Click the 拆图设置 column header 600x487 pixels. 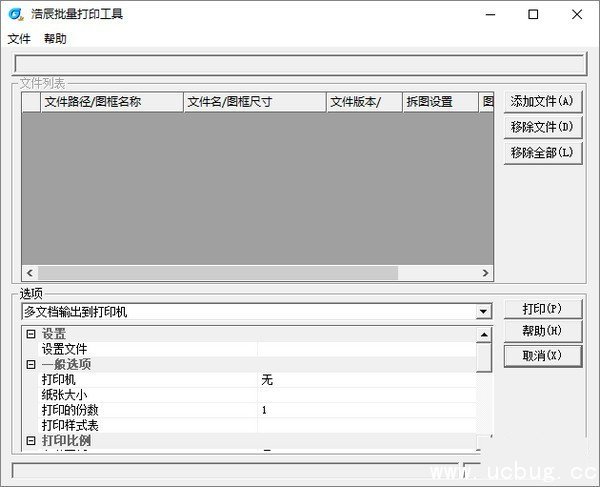(x=440, y=102)
